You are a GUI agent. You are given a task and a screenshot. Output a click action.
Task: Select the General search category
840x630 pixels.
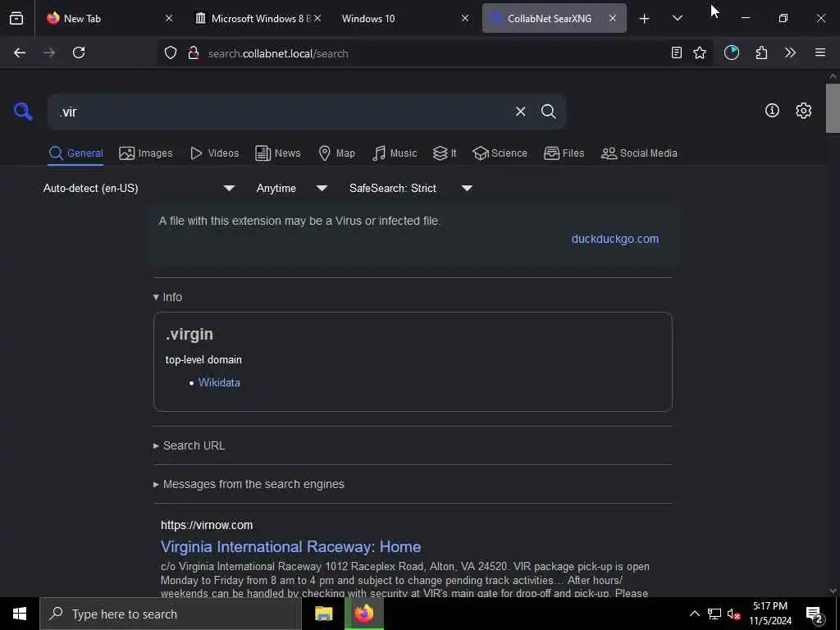(75, 153)
